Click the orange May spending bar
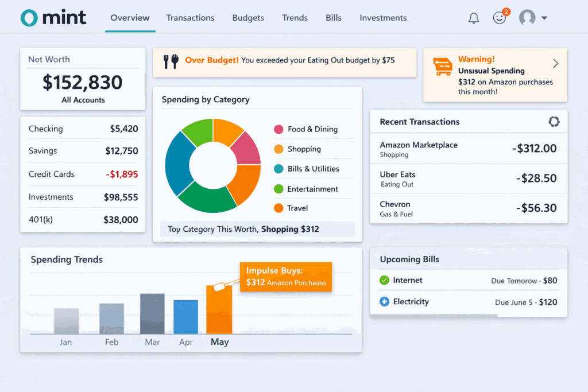588x392 pixels. [x=219, y=309]
